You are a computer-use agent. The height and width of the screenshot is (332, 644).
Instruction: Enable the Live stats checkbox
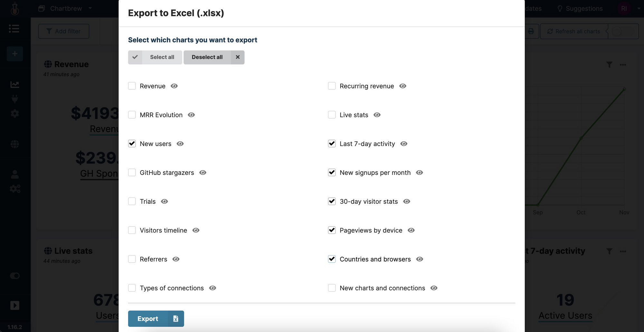[332, 115]
